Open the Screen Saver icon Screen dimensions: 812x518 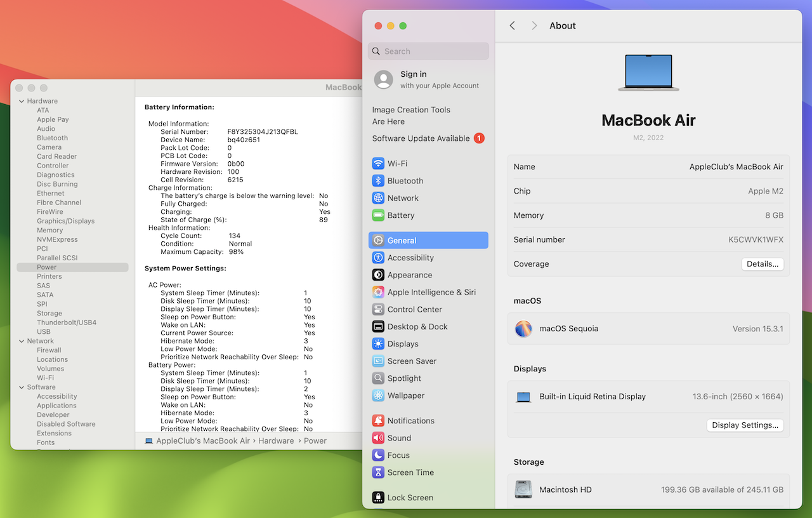(378, 361)
